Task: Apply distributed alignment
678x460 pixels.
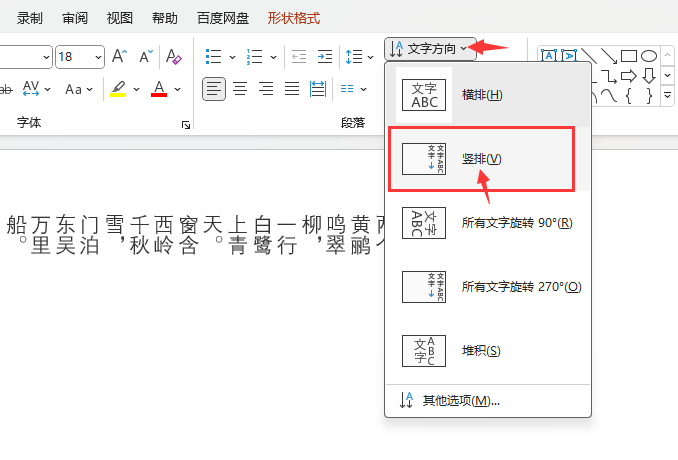Action: 318,89
